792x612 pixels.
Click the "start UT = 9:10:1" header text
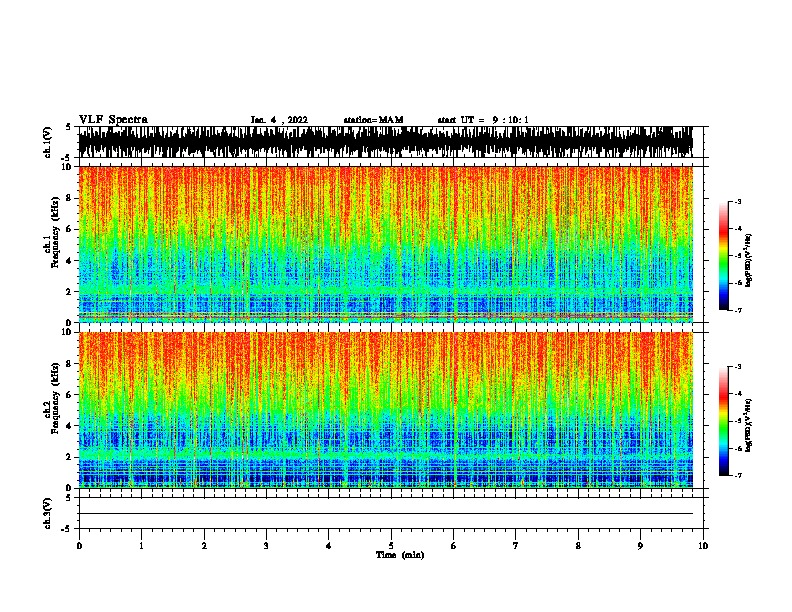pyautogui.click(x=483, y=120)
